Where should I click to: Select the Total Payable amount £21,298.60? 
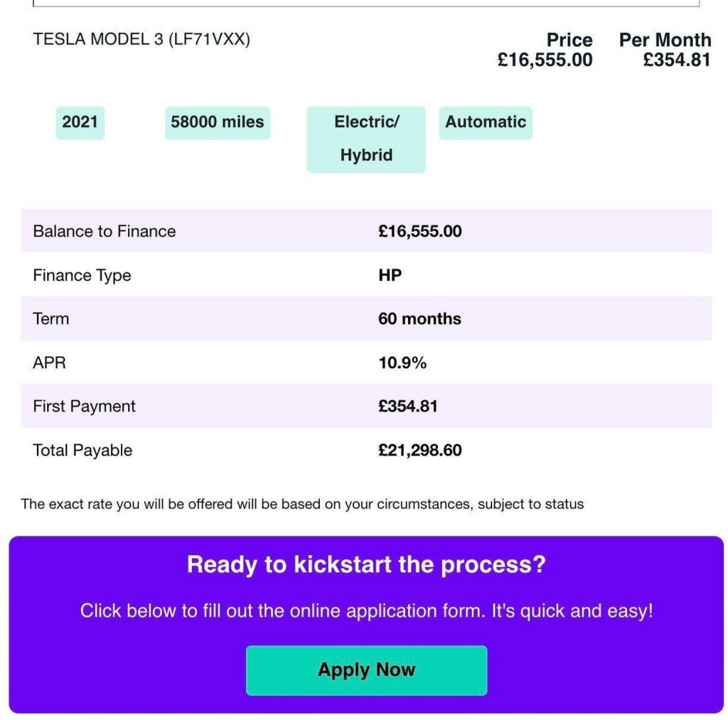[419, 450]
